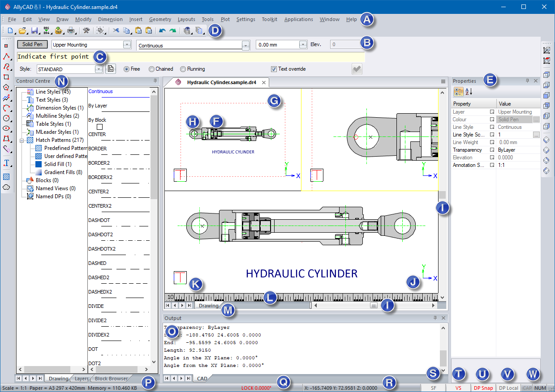Open the text style editor icon beside STANDARD
The image size is (555, 392).
(x=111, y=69)
